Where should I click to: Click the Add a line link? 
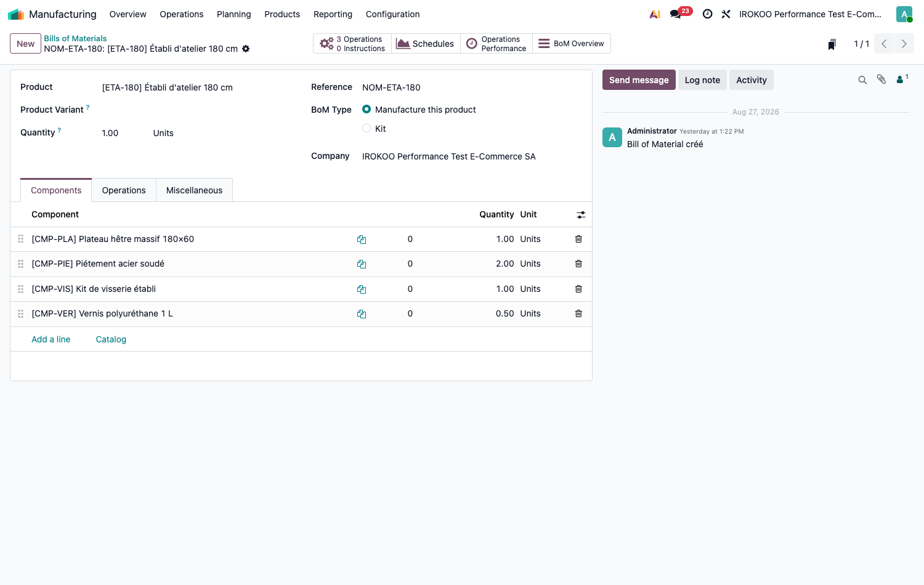click(51, 339)
